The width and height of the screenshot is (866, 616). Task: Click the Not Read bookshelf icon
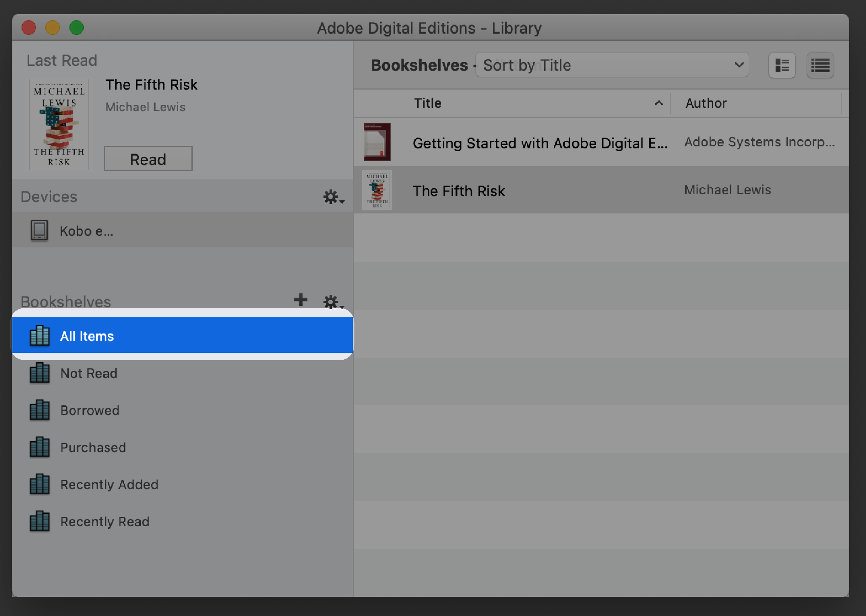[39, 373]
